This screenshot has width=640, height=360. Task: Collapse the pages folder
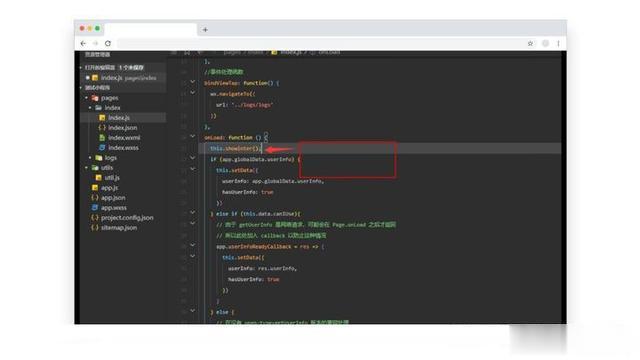[x=87, y=98]
